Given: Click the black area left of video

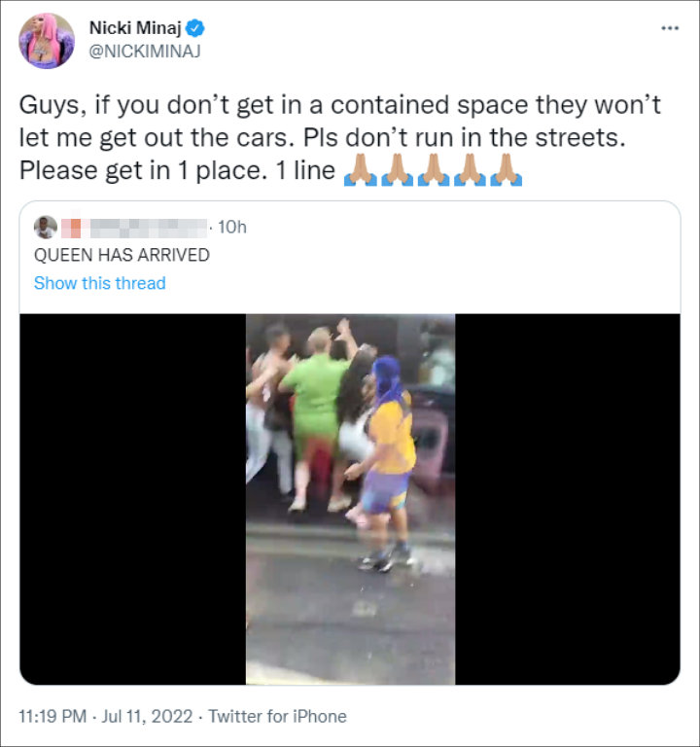Looking at the screenshot, I should [x=132, y=499].
